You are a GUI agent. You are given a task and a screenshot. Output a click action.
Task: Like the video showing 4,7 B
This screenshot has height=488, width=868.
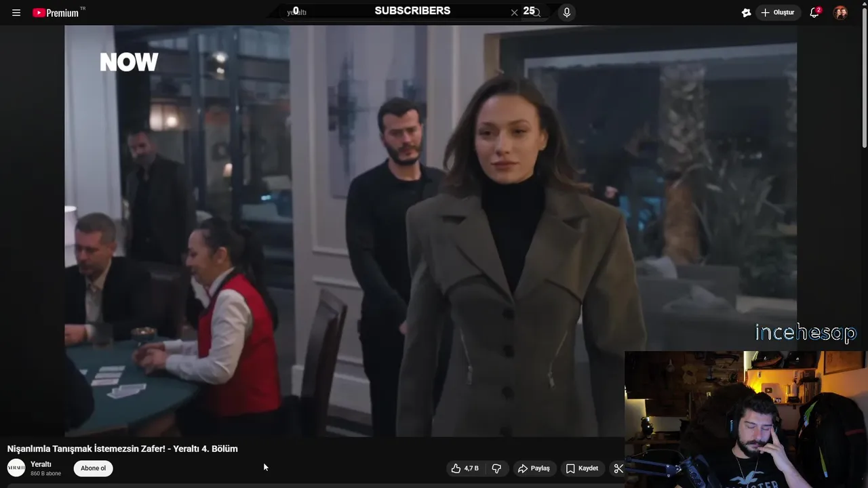465,468
